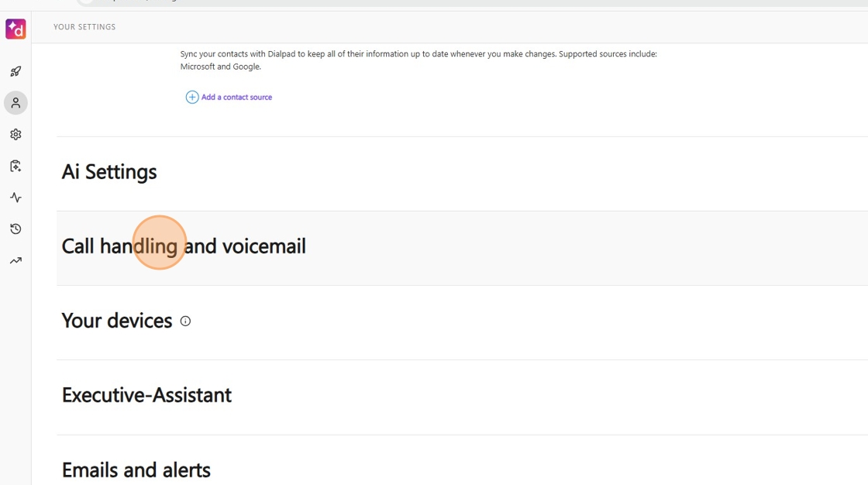Click the Dialpad logo icon
Image resolution: width=868 pixels, height=485 pixels.
(x=15, y=29)
